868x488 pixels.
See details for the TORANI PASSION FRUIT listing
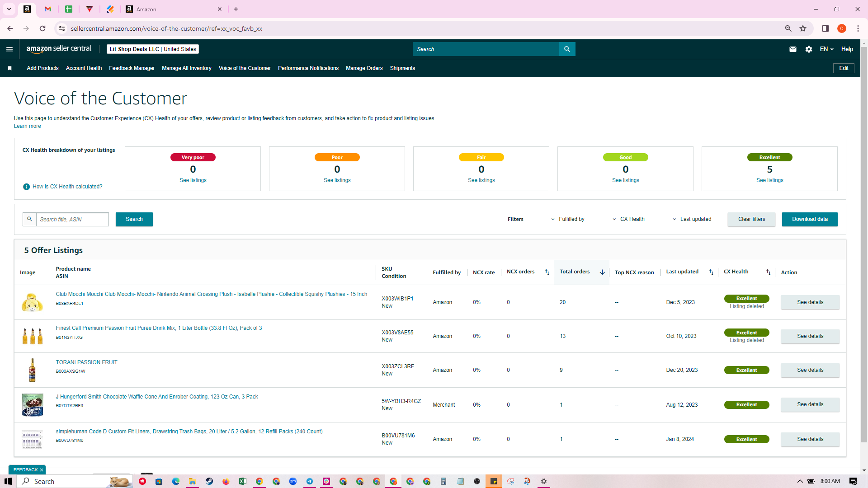(810, 370)
